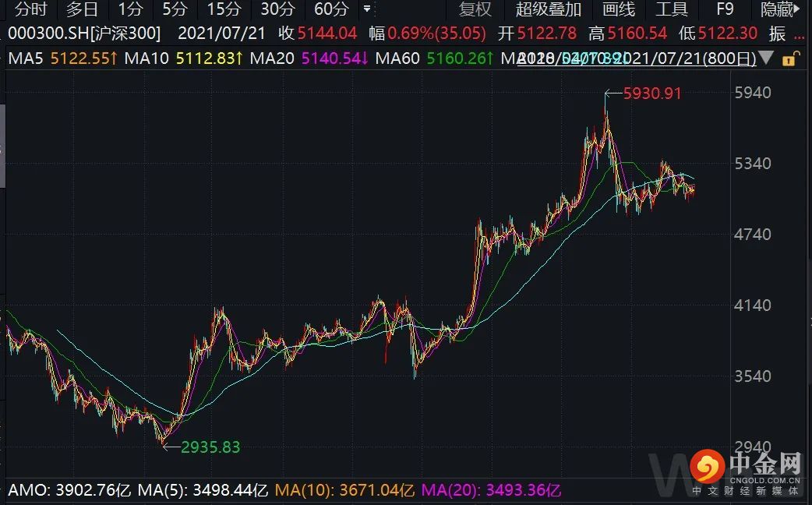Select the MA60 indicator value 5160.26
Viewport: 812px width, 505px height.
coord(461,58)
